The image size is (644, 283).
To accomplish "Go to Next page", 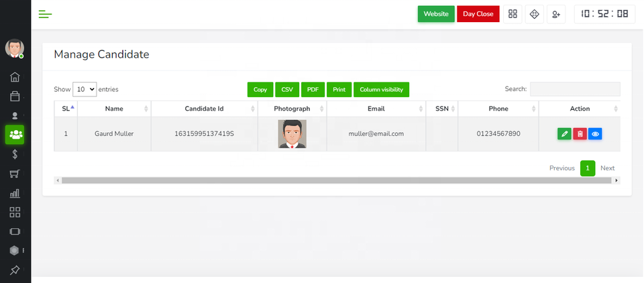I will click(608, 168).
